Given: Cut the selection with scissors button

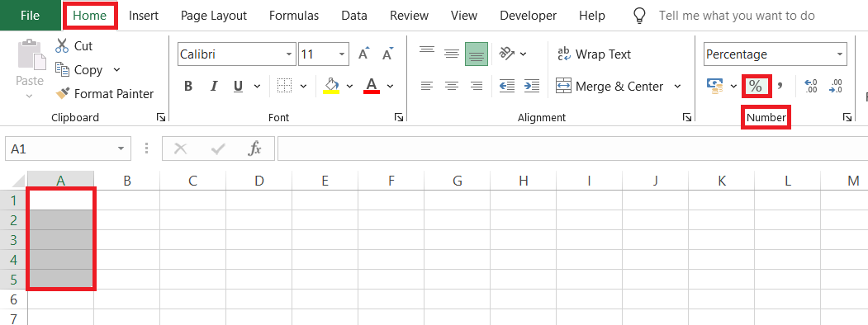Looking at the screenshot, I should point(74,46).
